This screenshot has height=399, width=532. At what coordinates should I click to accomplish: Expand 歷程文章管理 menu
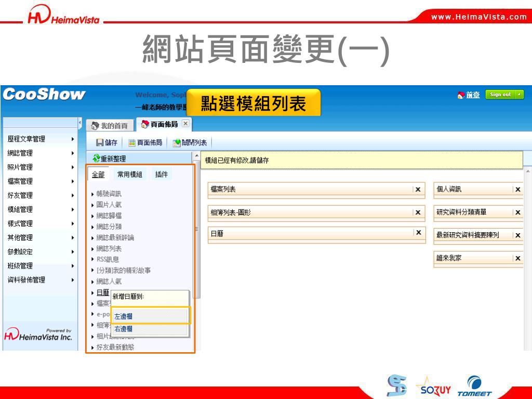pos(41,139)
